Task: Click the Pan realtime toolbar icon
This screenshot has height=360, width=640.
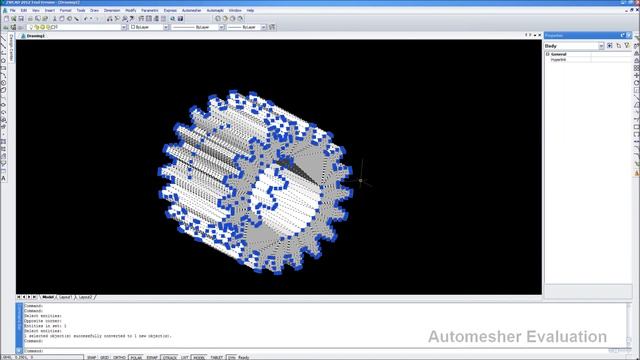Action: [x=109, y=19]
